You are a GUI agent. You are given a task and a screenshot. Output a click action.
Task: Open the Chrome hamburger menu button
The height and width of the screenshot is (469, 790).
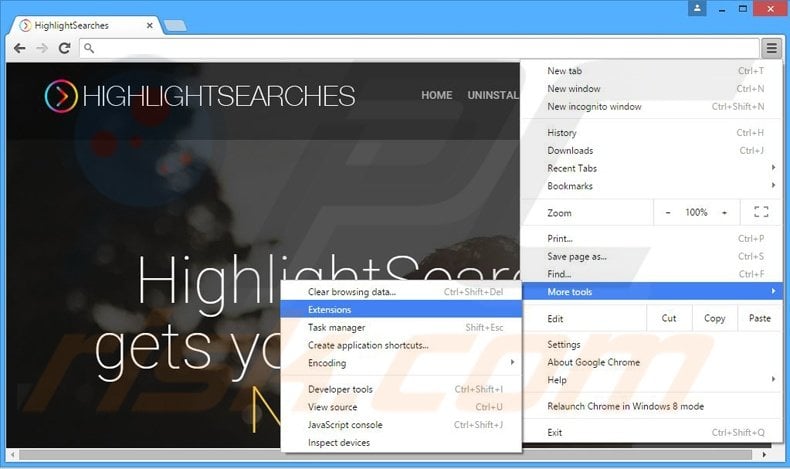coord(771,48)
